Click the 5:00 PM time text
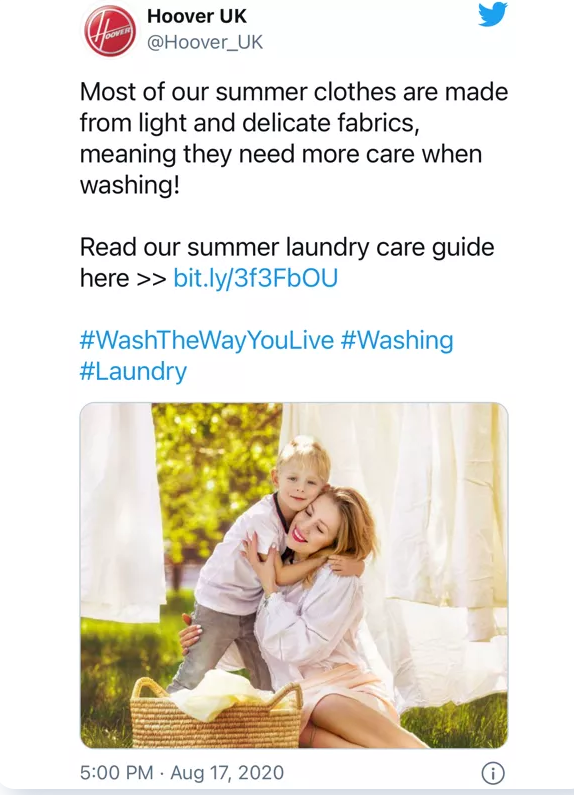The image size is (574, 795). click(117, 773)
